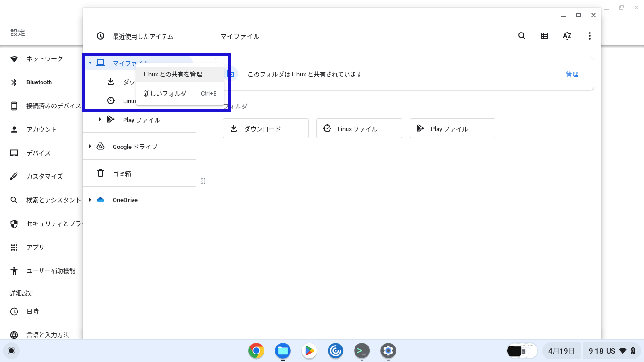Collapse the マイファイル tree arrow

pos(90,63)
